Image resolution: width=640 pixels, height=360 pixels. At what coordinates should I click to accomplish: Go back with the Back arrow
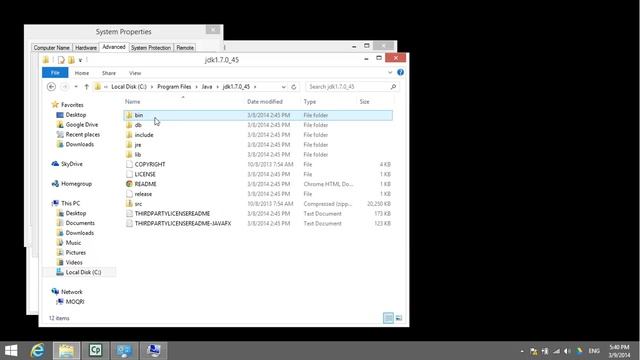point(51,87)
